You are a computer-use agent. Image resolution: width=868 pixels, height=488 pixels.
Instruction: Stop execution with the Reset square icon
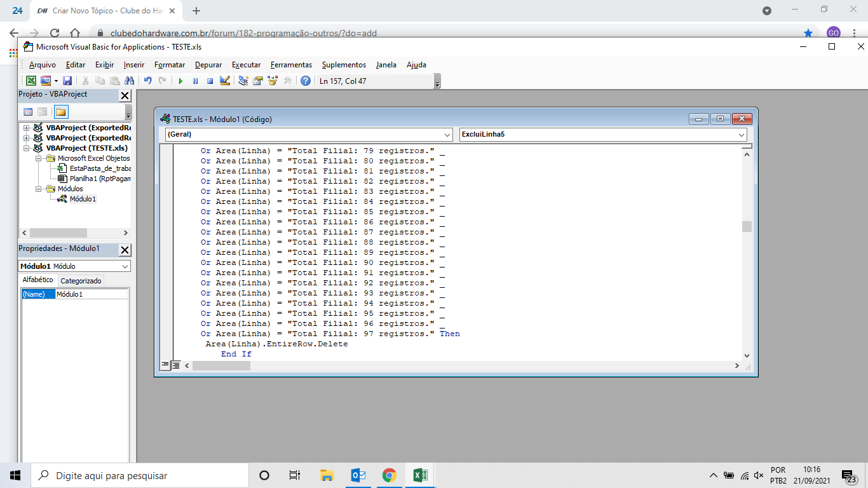click(x=210, y=81)
